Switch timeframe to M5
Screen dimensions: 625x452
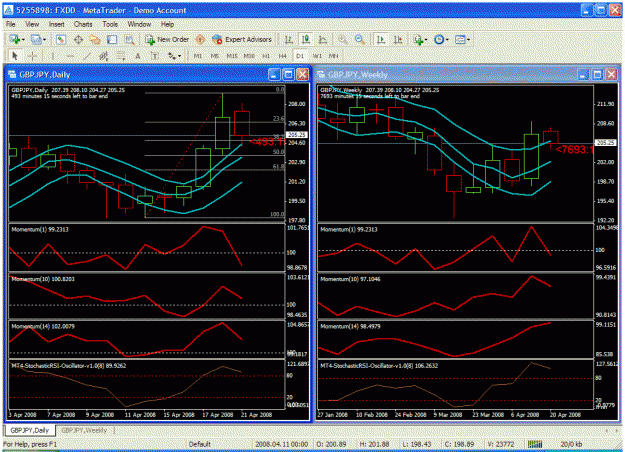[214, 56]
